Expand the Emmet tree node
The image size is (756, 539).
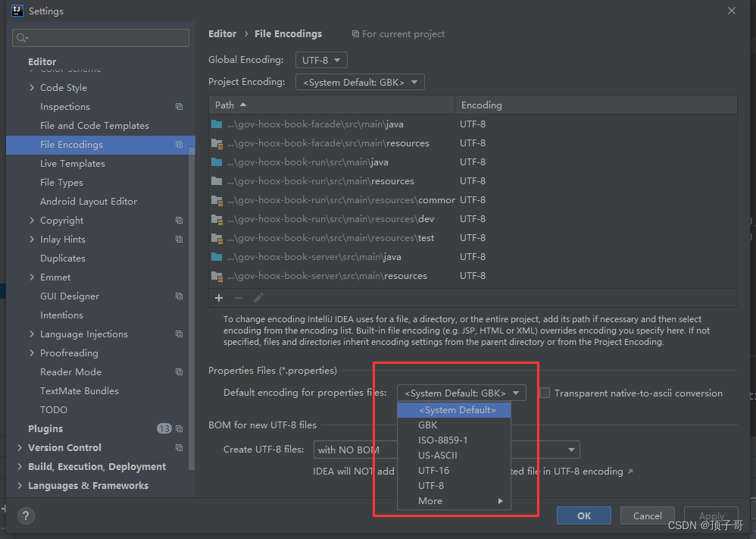[32, 277]
